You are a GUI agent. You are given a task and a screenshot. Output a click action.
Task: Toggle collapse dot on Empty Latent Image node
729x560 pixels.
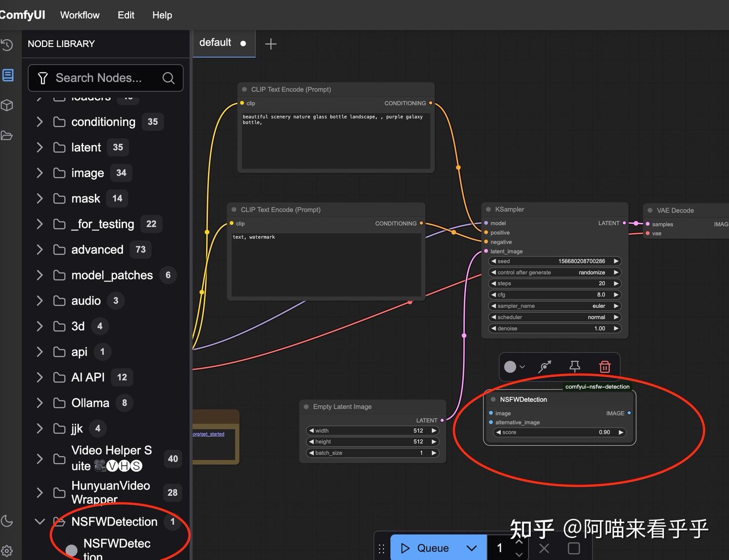(306, 407)
